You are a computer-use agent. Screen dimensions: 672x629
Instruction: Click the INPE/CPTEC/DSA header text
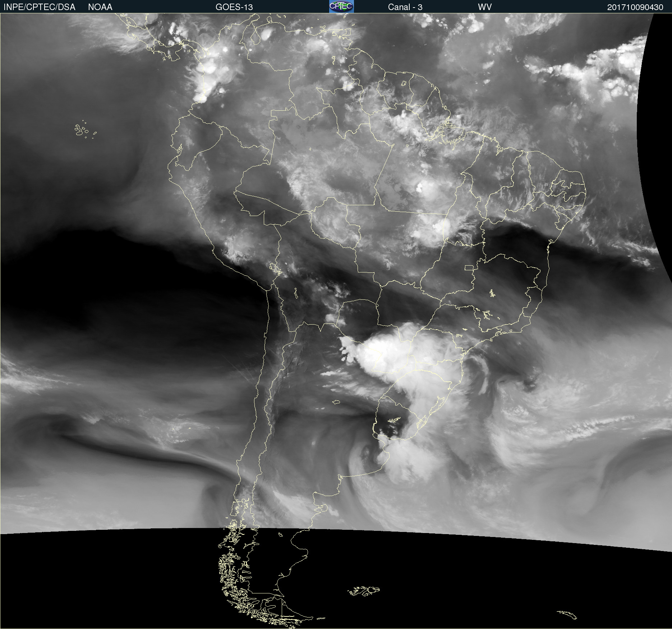point(40,7)
